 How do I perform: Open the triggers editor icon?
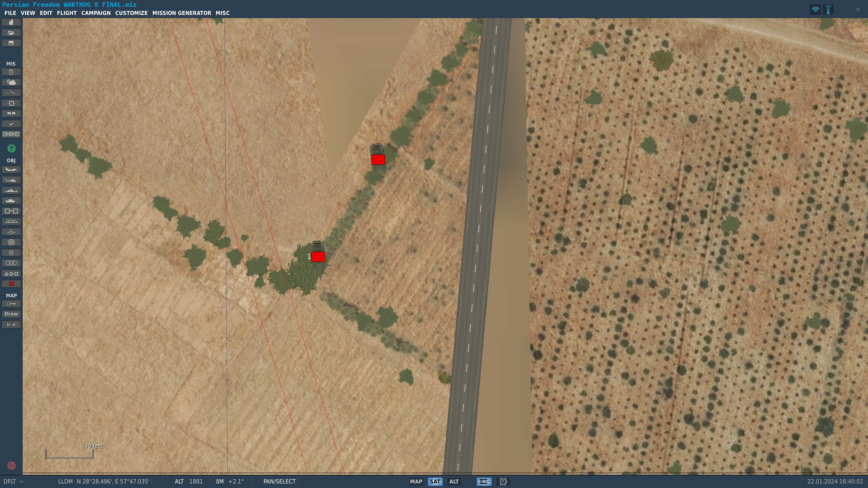pos(11,93)
